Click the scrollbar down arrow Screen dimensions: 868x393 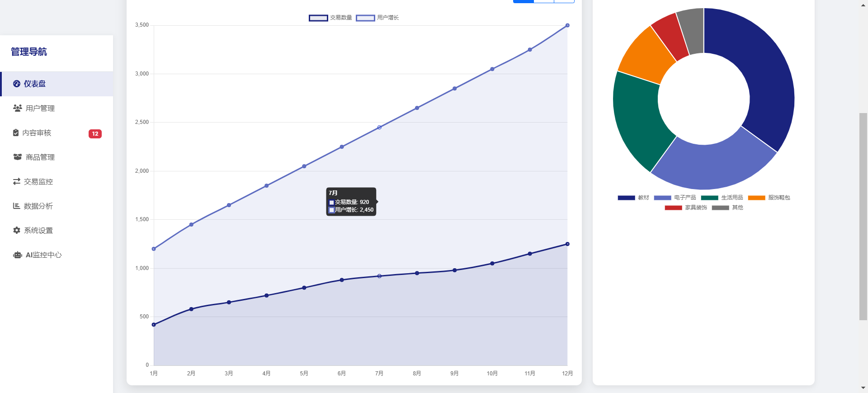click(863, 388)
